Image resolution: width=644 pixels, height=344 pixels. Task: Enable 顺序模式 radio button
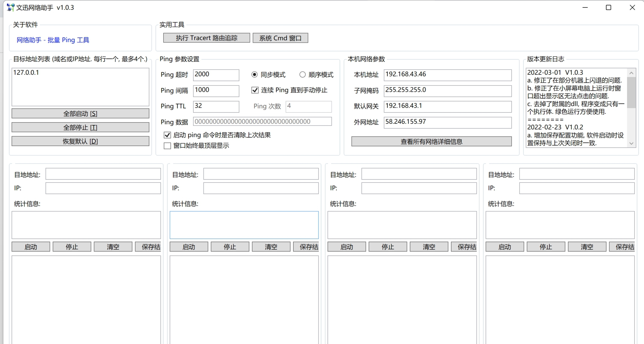pyautogui.click(x=303, y=74)
